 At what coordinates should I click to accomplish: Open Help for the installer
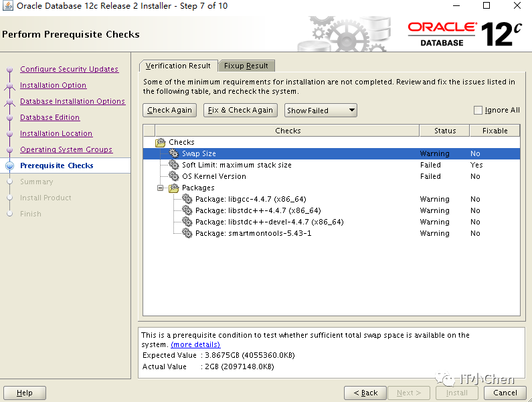(25, 393)
